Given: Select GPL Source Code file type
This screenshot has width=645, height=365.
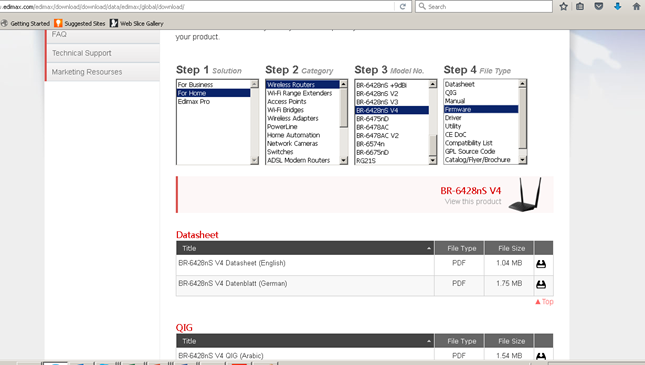Looking at the screenshot, I should click(481, 151).
